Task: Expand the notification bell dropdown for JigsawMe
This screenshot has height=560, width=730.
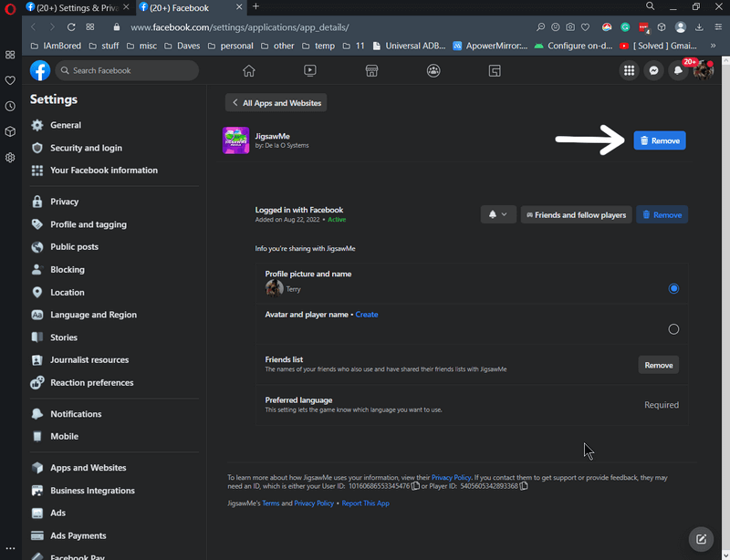Action: pos(498,214)
